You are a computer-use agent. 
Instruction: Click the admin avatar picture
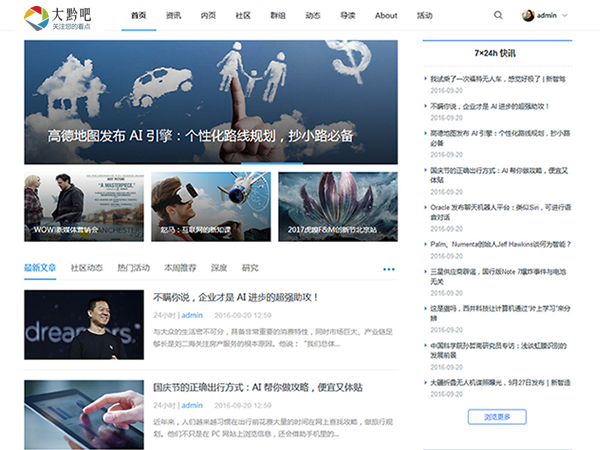[528, 16]
